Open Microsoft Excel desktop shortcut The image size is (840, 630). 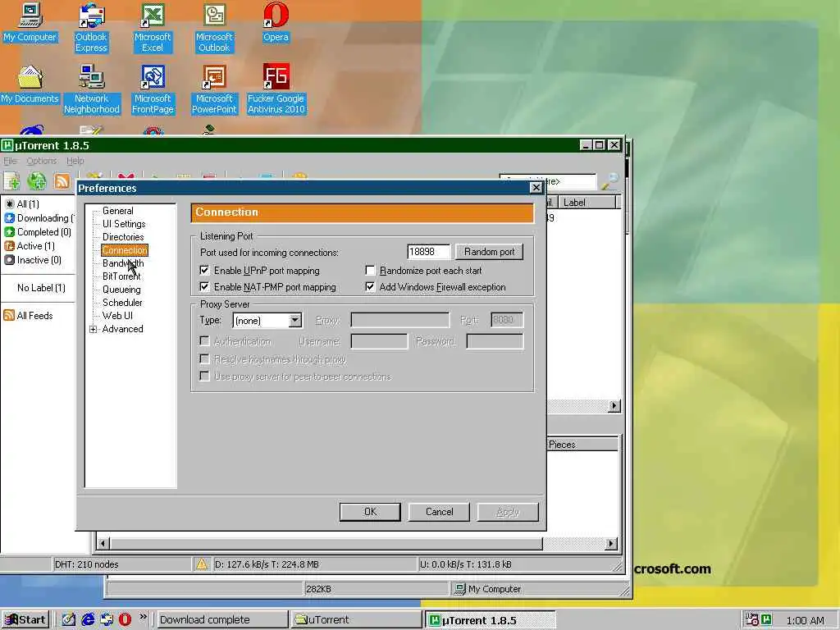[x=153, y=27]
